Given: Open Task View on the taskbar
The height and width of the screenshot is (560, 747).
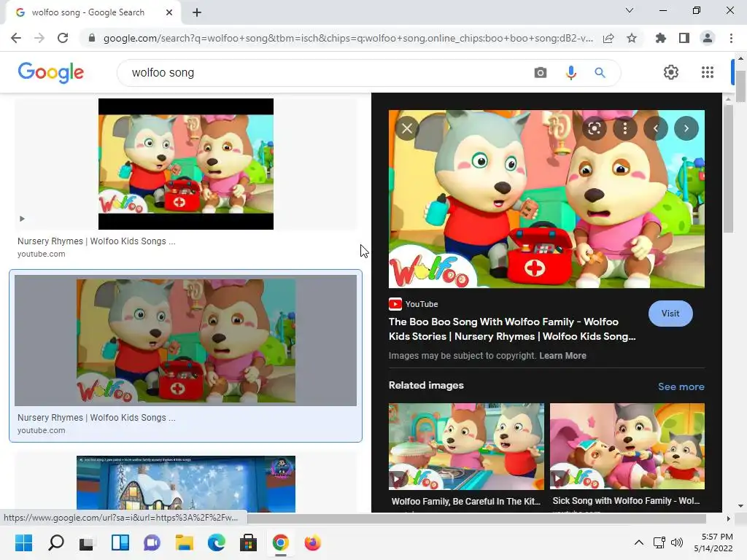Looking at the screenshot, I should pyautogui.click(x=88, y=542).
